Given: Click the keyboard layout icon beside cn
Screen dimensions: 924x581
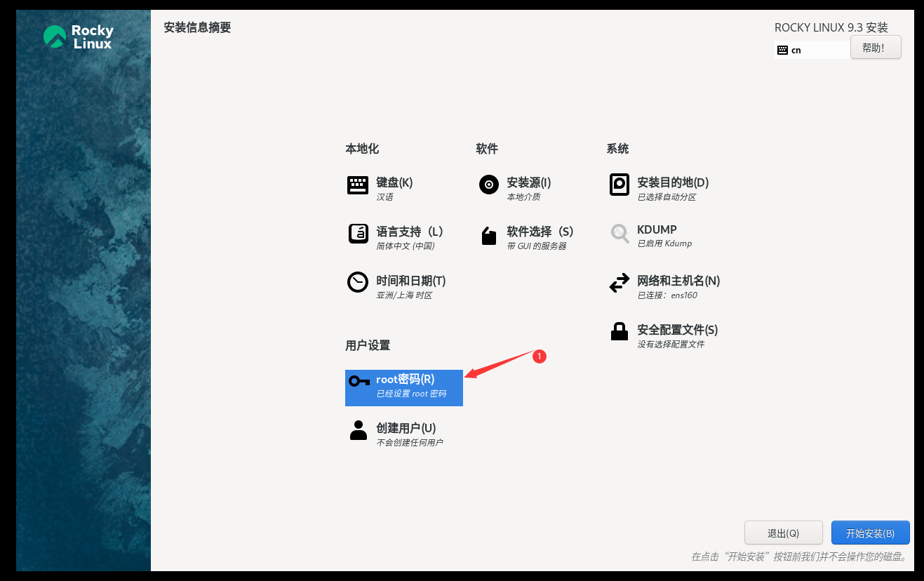Looking at the screenshot, I should click(x=782, y=50).
